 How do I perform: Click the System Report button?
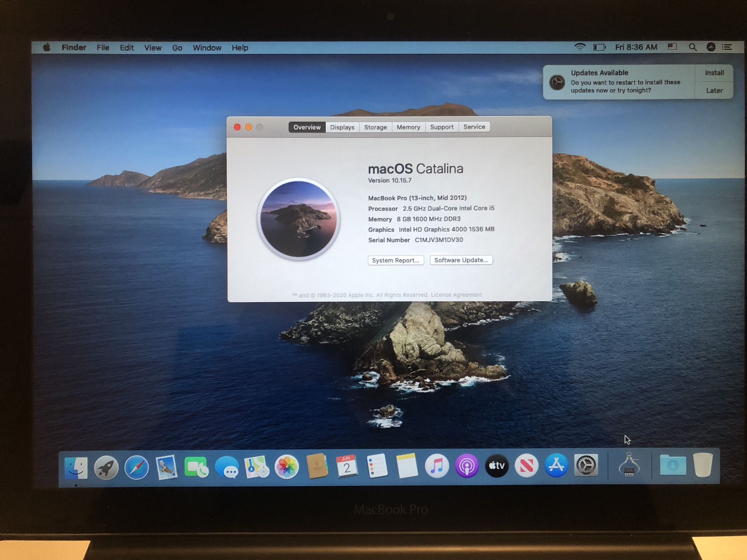pos(396,260)
